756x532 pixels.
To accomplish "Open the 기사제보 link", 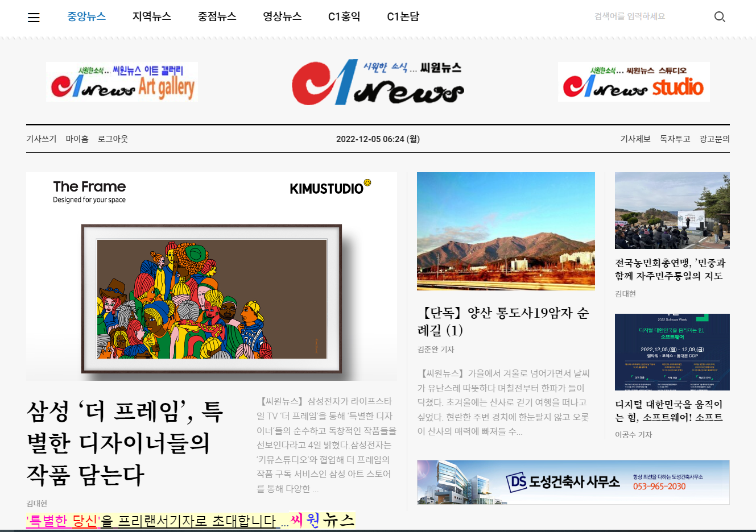I will (635, 139).
